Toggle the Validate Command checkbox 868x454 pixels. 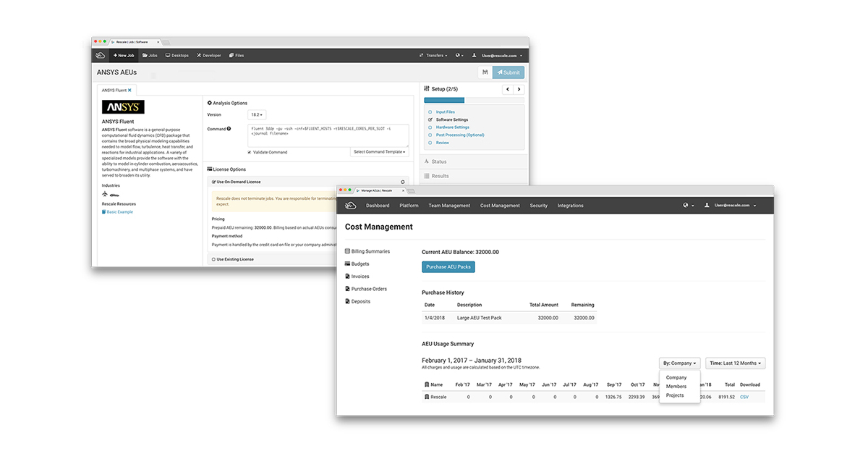click(250, 152)
